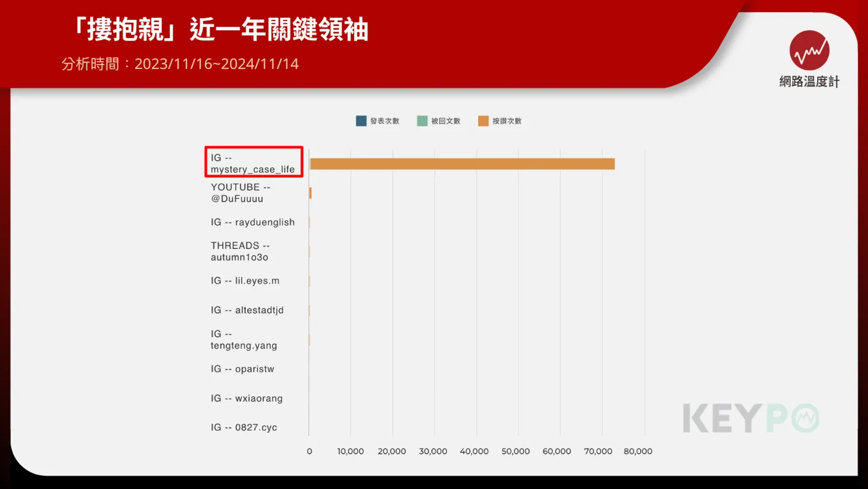Click the THREADS -- autumn1o3o label

coord(240,251)
